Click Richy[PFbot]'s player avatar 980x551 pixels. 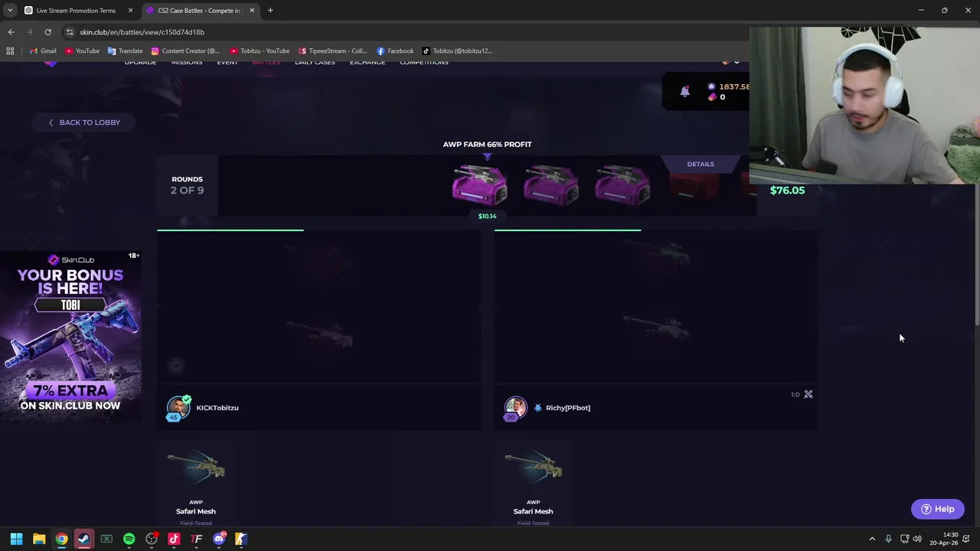pos(515,407)
